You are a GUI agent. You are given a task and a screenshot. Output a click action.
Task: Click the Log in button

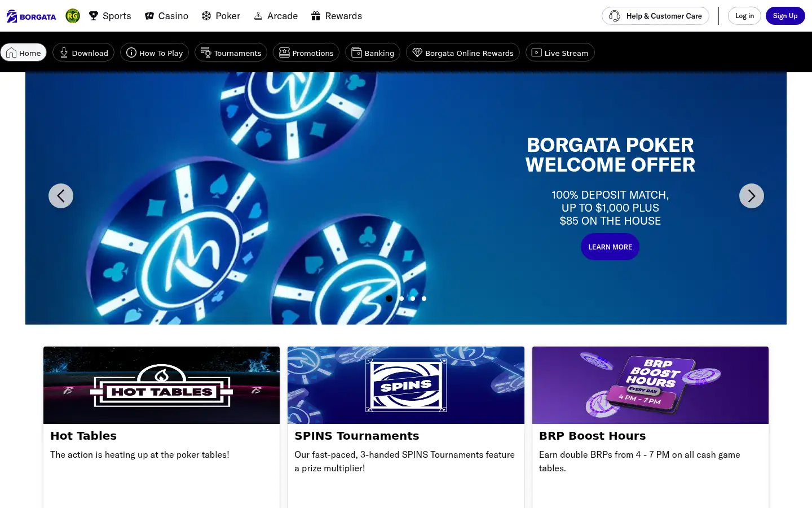click(744, 16)
